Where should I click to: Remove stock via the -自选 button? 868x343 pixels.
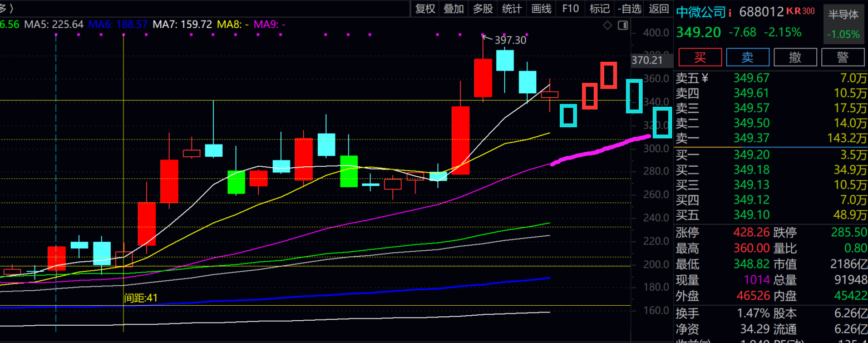tap(629, 8)
